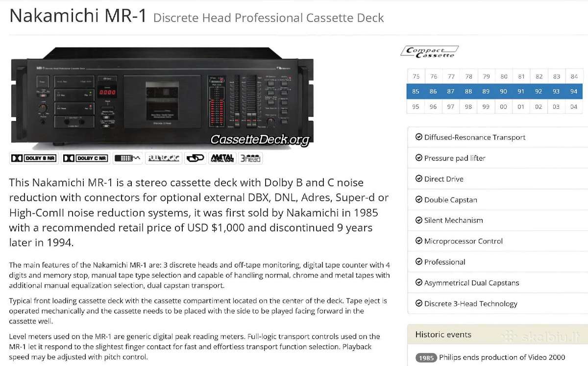Click the checkmark icon beside Double Capstan
Image resolution: width=588 pixels, height=366 pixels.
tap(418, 199)
